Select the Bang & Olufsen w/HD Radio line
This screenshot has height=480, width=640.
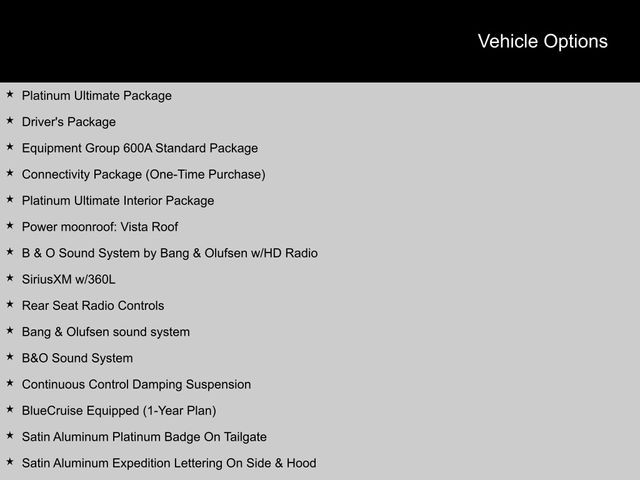coord(169,253)
